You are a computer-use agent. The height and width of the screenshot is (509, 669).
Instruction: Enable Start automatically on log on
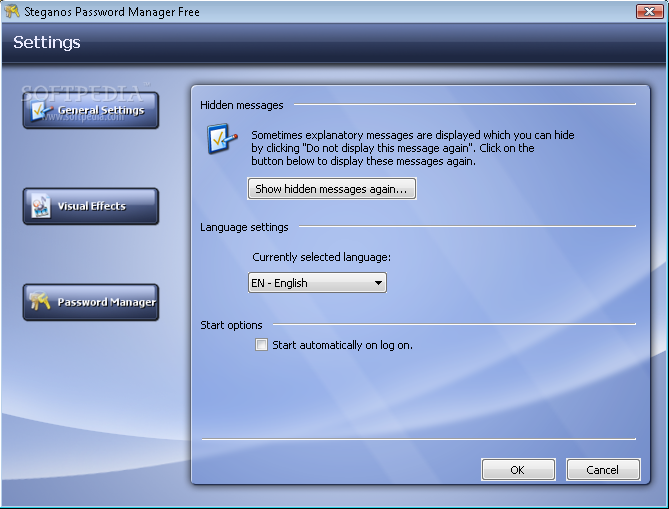pyautogui.click(x=261, y=344)
